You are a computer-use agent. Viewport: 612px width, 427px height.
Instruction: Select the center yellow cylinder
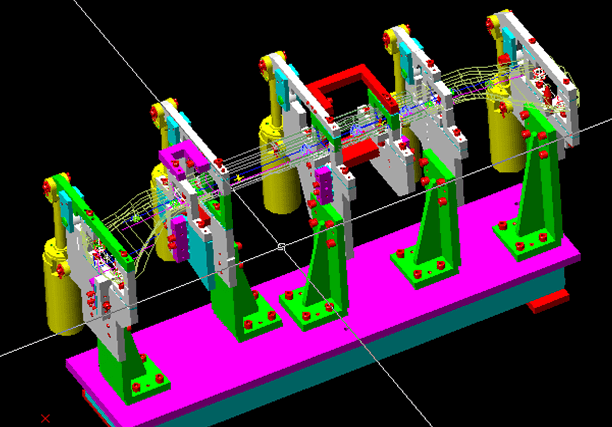point(279,170)
